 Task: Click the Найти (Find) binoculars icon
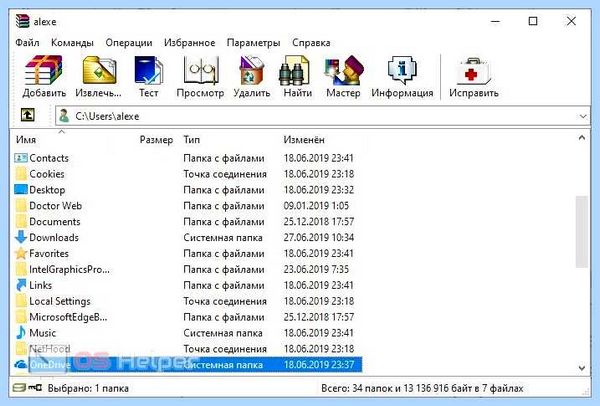click(x=294, y=71)
